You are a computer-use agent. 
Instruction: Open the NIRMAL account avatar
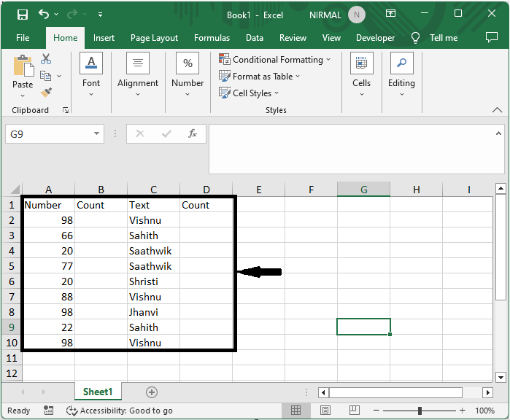(x=357, y=15)
